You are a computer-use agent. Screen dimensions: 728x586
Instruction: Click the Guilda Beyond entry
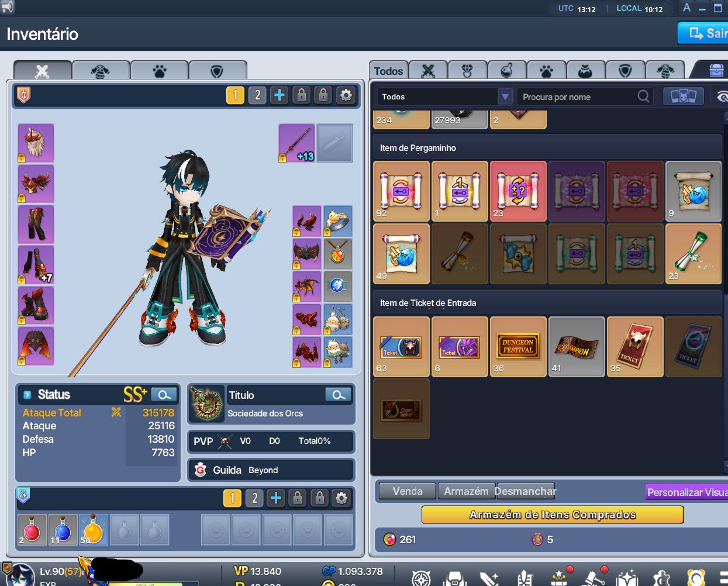pos(271,470)
